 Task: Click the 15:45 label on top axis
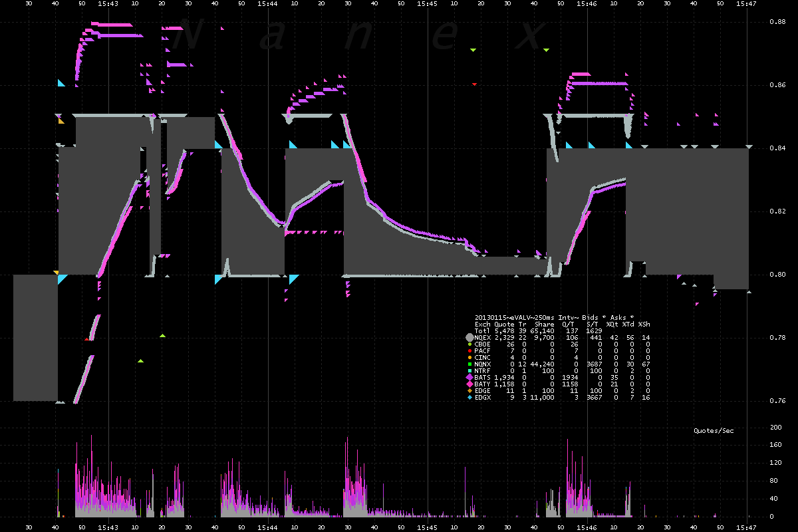[x=428, y=4]
